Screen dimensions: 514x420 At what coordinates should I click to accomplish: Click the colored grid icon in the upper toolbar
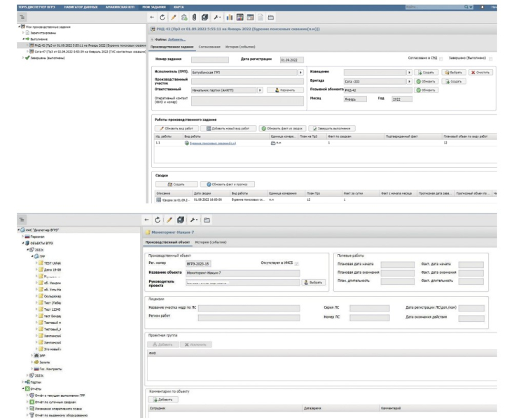[x=240, y=17]
